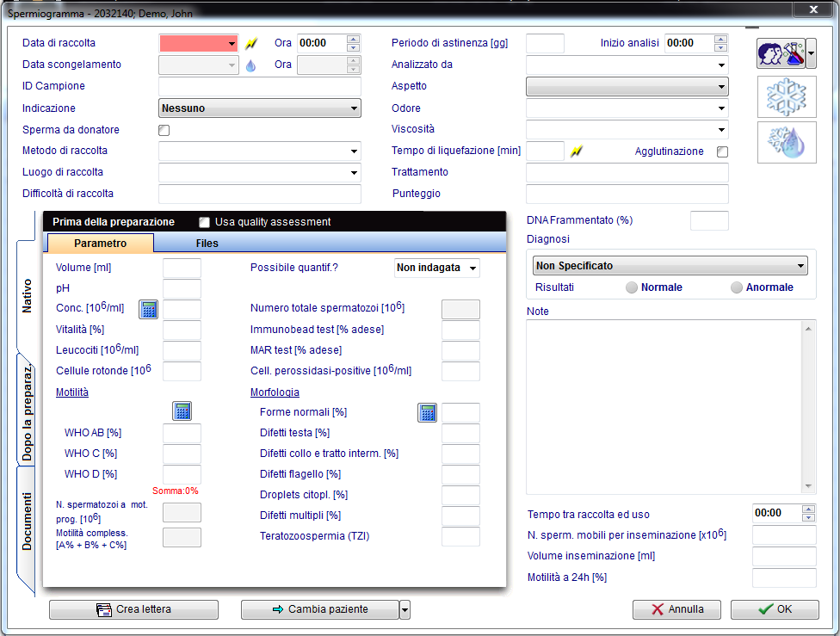Click the lightning icon beside Tempo di liquefazione
The image size is (840, 636).
pos(577,151)
